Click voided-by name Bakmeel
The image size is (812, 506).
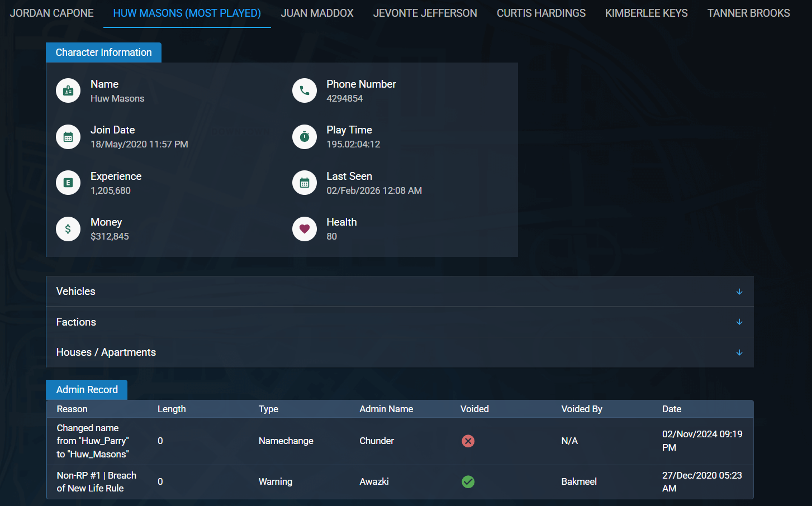click(x=579, y=481)
